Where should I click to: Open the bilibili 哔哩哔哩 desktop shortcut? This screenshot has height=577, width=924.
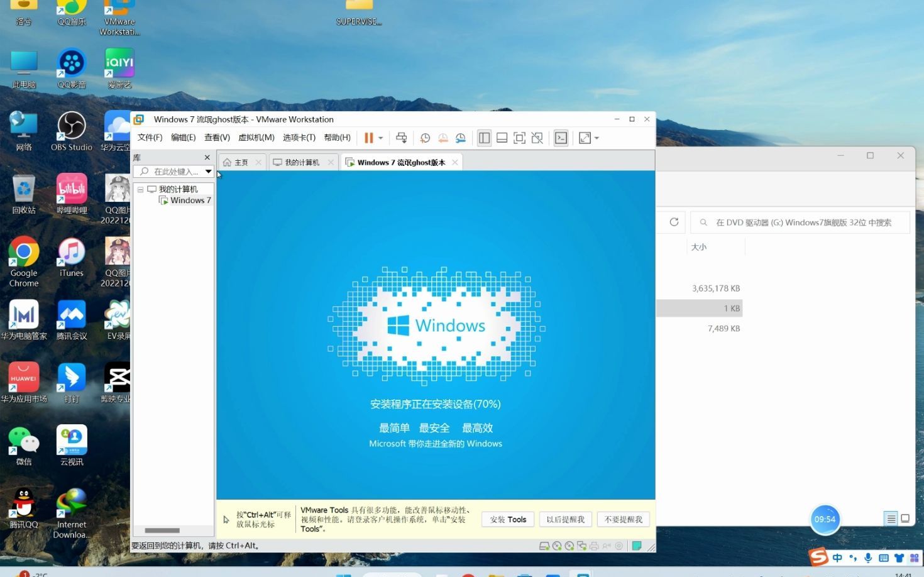(x=72, y=194)
